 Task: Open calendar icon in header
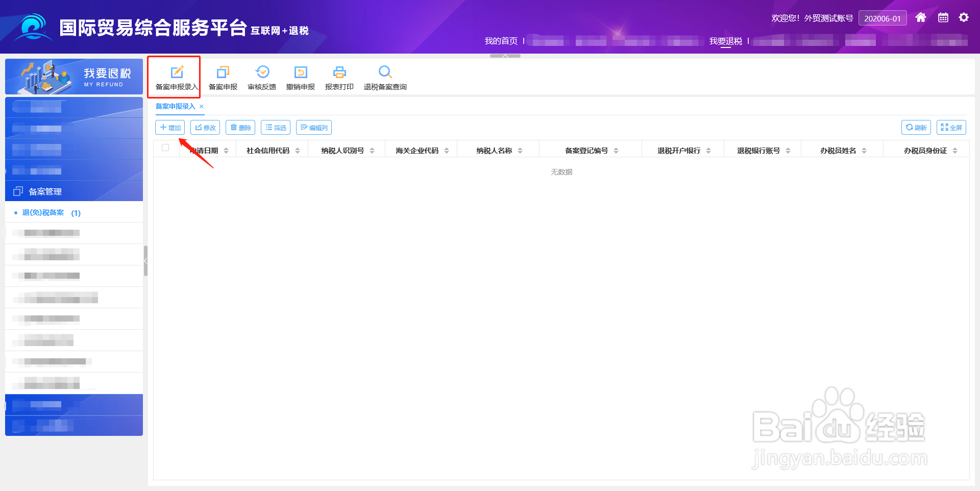click(x=943, y=18)
